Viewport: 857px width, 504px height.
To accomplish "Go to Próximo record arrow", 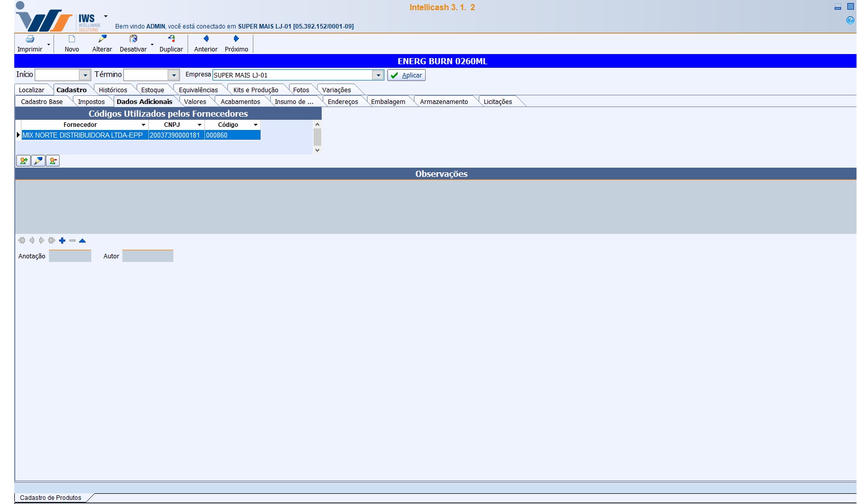I will [236, 39].
